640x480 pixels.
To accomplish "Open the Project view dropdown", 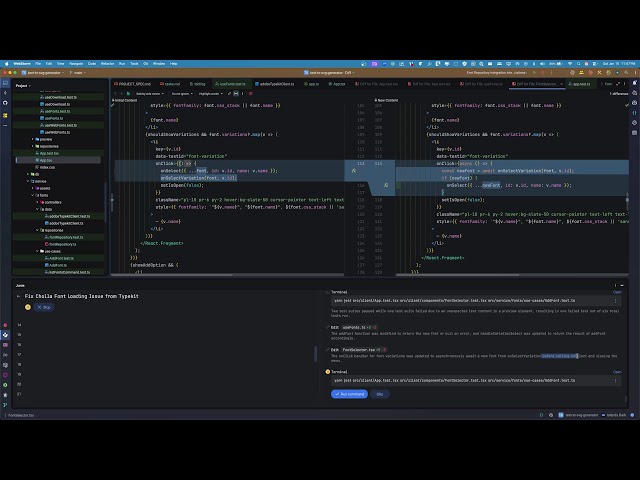I will tap(23, 86).
